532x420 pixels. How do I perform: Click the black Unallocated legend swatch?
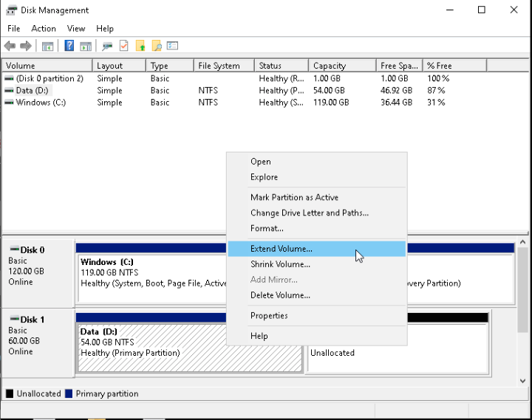[x=10, y=393]
